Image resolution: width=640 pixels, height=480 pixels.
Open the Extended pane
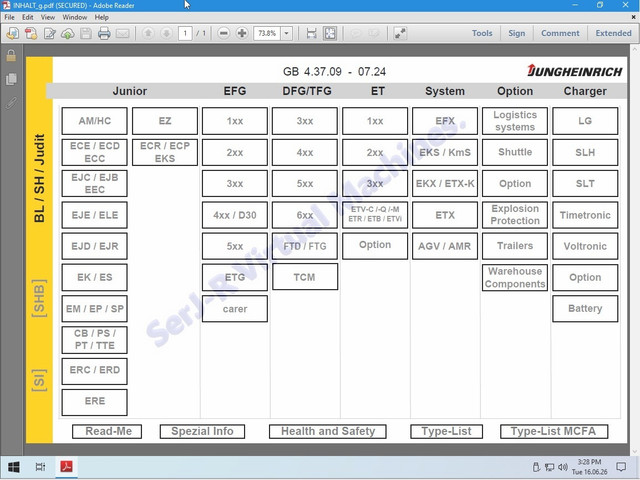click(613, 33)
